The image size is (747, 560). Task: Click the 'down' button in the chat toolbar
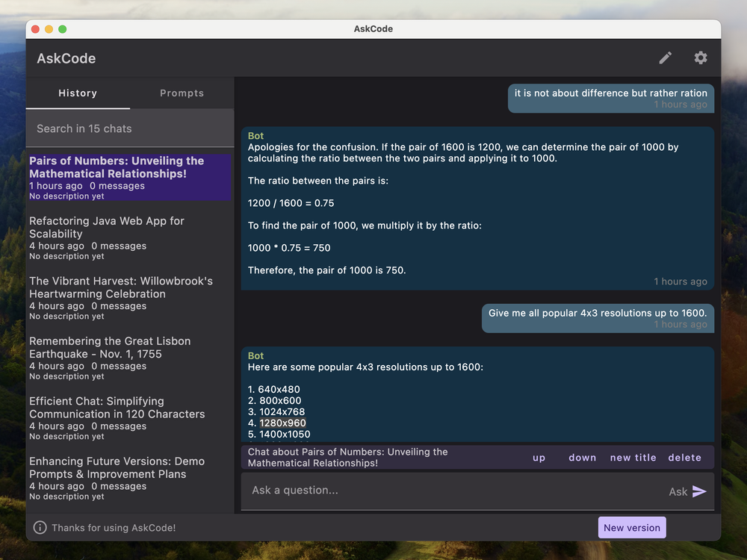point(582,458)
